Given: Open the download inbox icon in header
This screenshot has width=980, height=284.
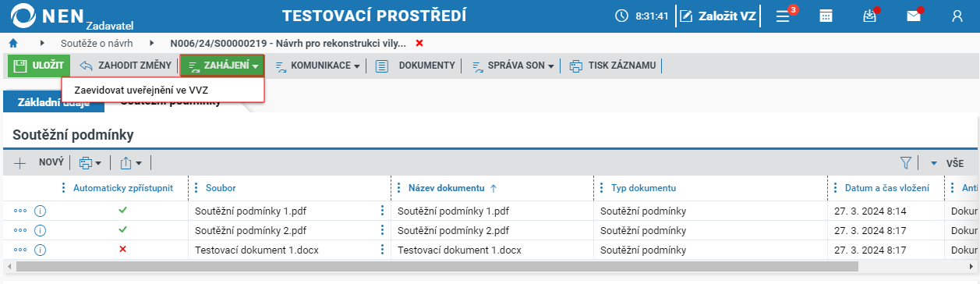Looking at the screenshot, I should pyautogui.click(x=870, y=16).
